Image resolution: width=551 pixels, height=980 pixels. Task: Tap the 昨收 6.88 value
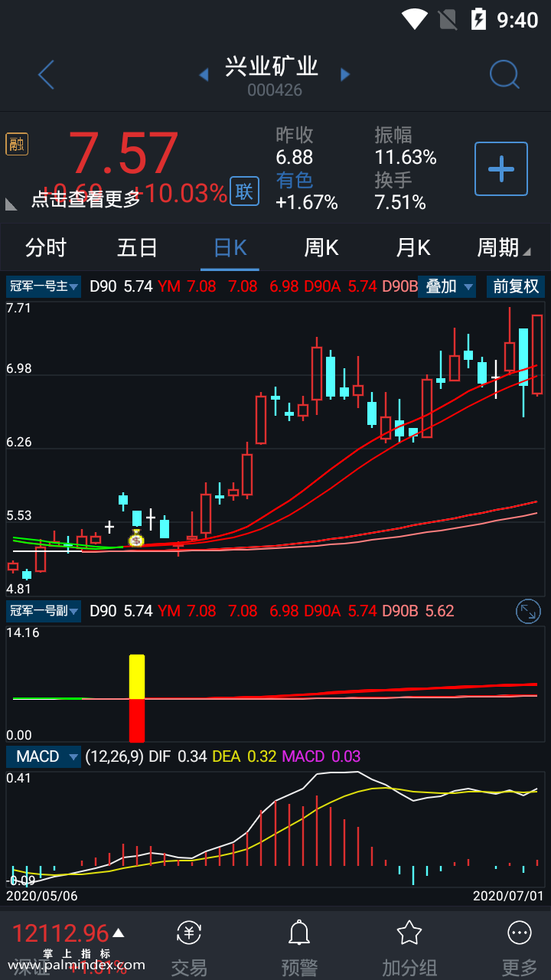[295, 157]
